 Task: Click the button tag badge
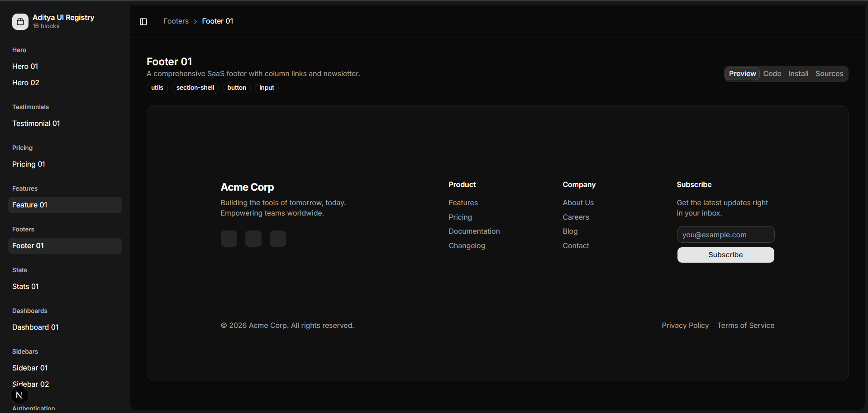(x=237, y=88)
